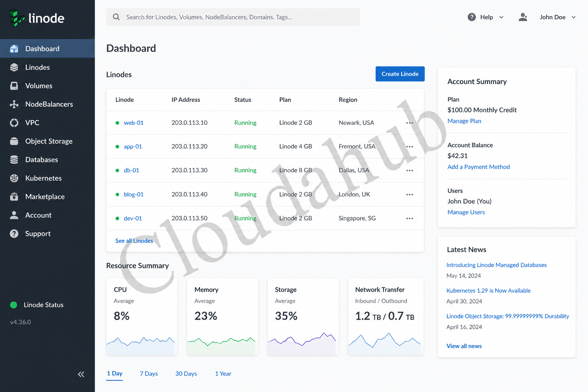Click the search magnifier icon
Image resolution: width=588 pixels, height=392 pixels.
116,17
